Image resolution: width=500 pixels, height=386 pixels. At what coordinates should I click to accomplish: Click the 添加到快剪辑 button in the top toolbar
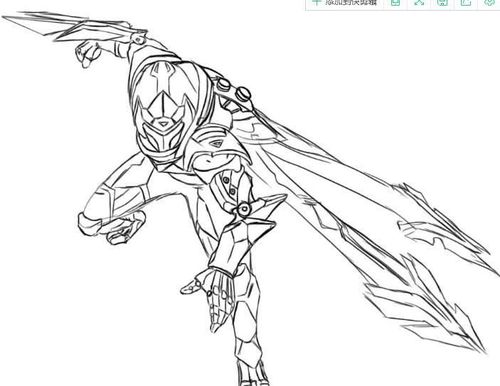coord(345,3)
